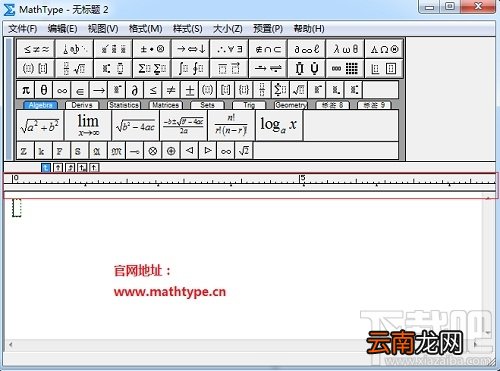The image size is (500, 371).
Task: Switch to the Algebra tab
Action: click(x=41, y=105)
